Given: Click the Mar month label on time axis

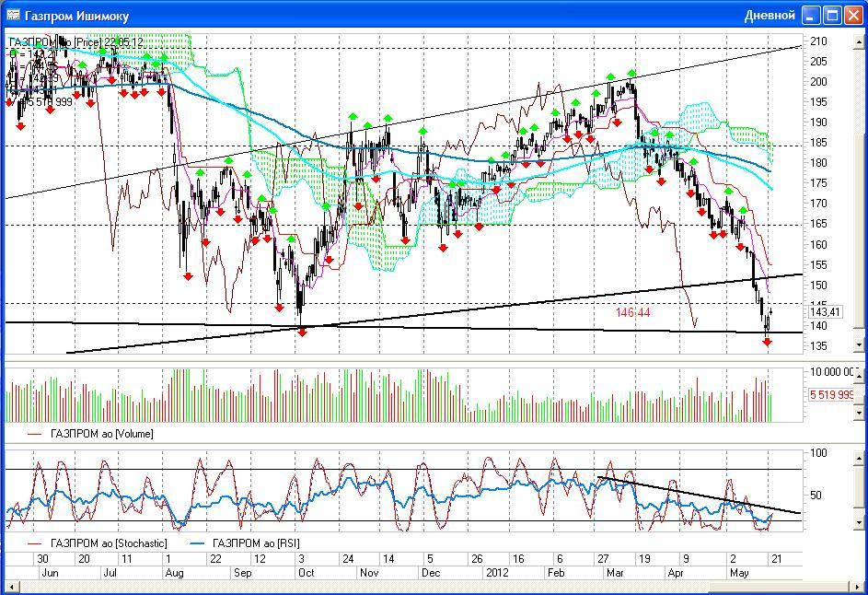Looking at the screenshot, I should (x=615, y=573).
